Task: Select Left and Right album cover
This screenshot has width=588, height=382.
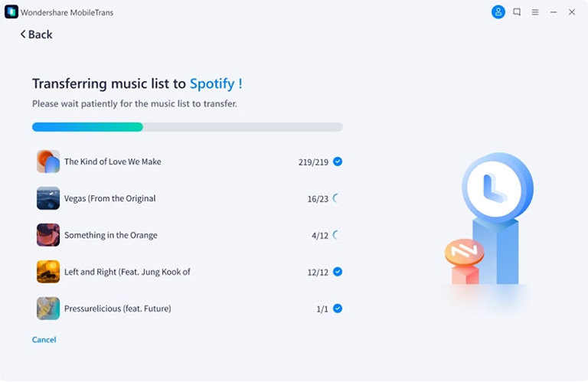Action: tap(48, 272)
